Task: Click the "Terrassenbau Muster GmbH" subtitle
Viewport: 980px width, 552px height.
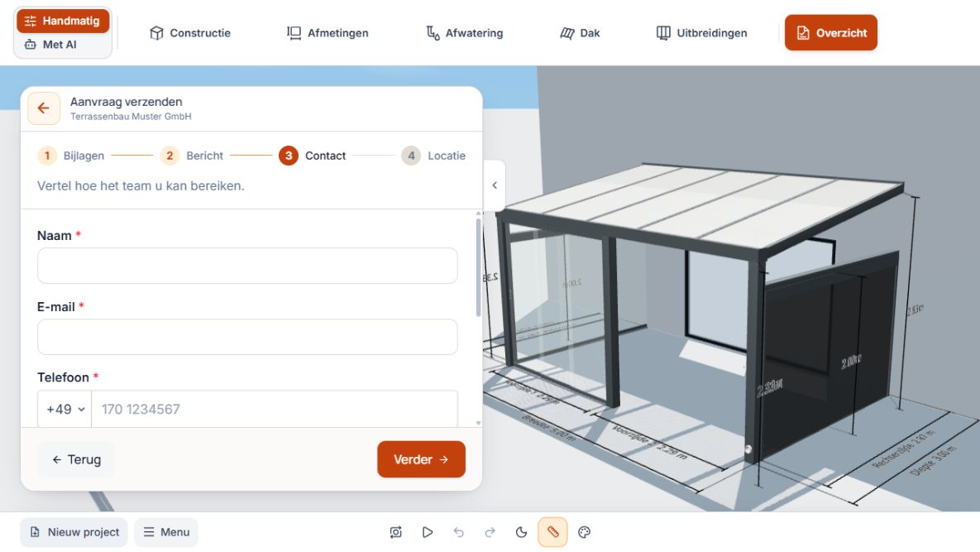Action: pos(131,117)
